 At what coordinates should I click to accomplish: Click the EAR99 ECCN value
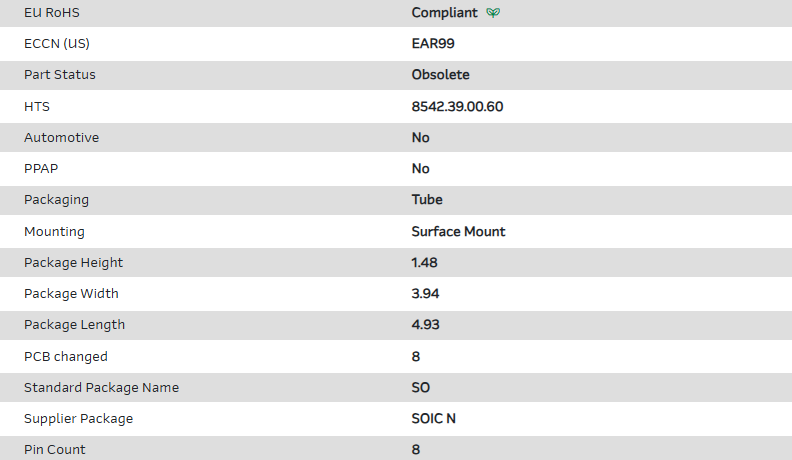[x=434, y=44]
